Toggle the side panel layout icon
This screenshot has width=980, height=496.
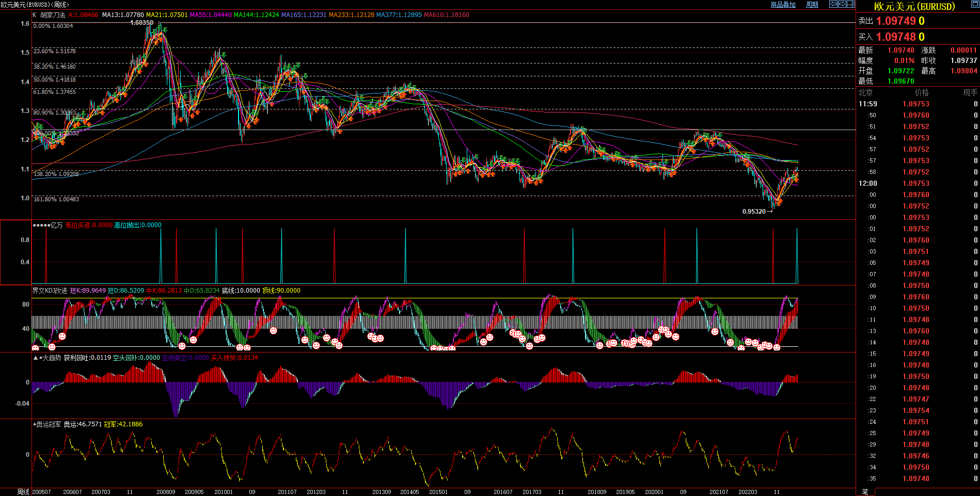tap(851, 4)
